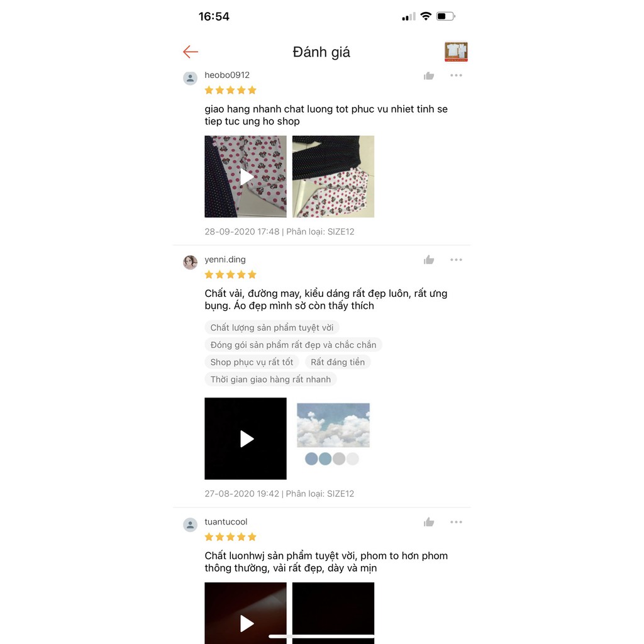This screenshot has width=644, height=644.
Task: Open three-dot menu on tuantucool's review
Action: click(x=456, y=522)
